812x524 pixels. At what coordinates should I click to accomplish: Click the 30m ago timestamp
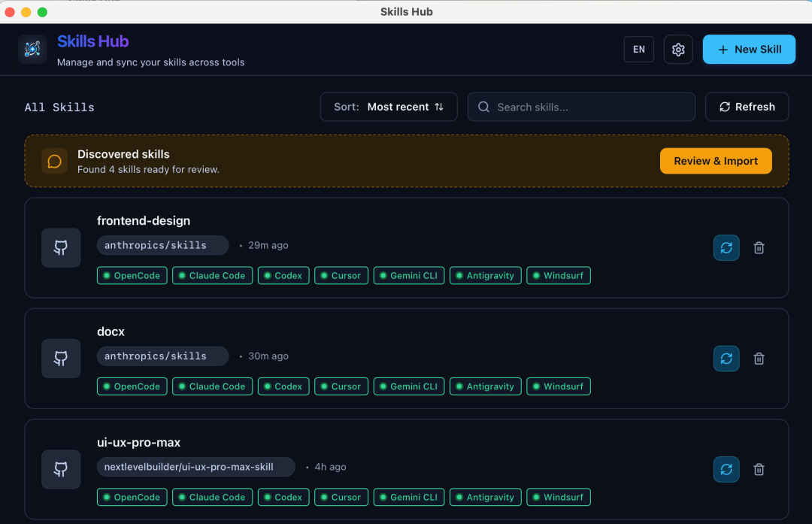tap(268, 356)
